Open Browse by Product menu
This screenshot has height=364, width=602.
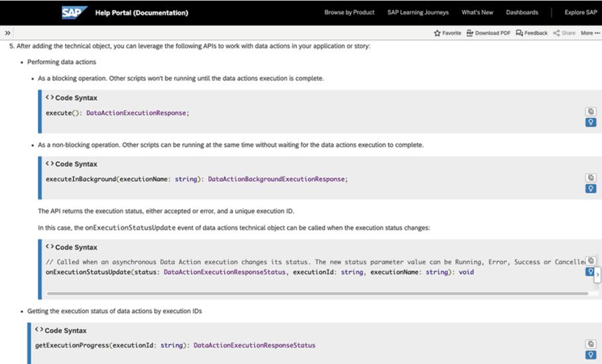click(x=349, y=13)
